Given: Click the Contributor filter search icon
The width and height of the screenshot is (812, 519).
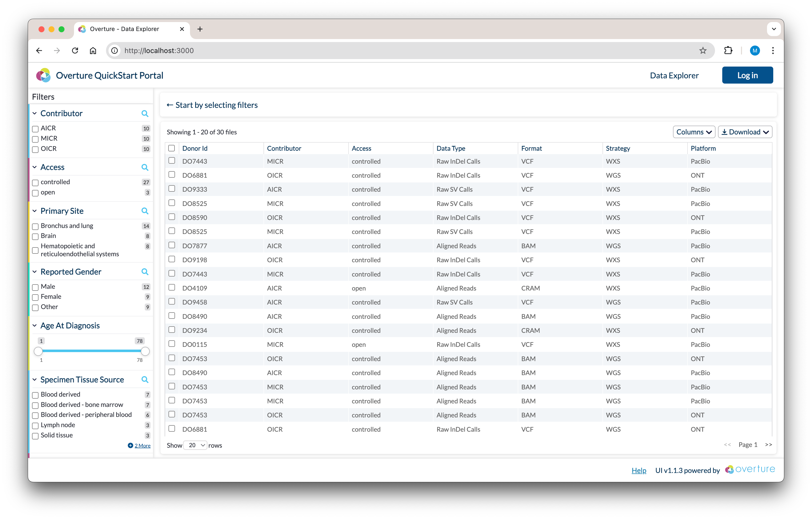Looking at the screenshot, I should click(145, 114).
